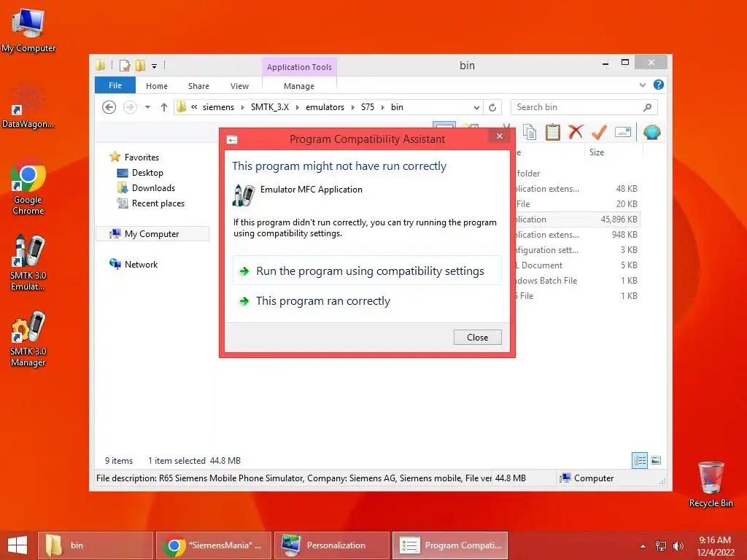Open My Computer desktop icon
747x560 pixels.
(28, 31)
